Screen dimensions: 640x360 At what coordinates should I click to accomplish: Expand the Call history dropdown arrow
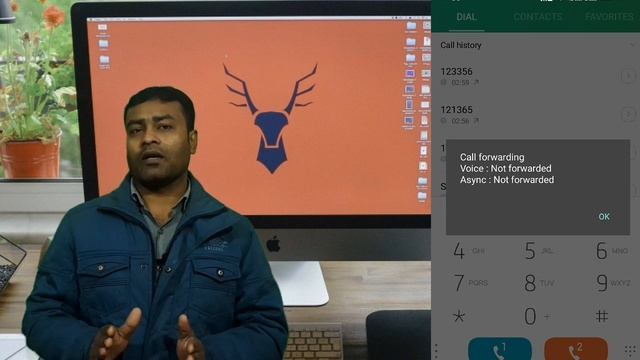(x=632, y=45)
